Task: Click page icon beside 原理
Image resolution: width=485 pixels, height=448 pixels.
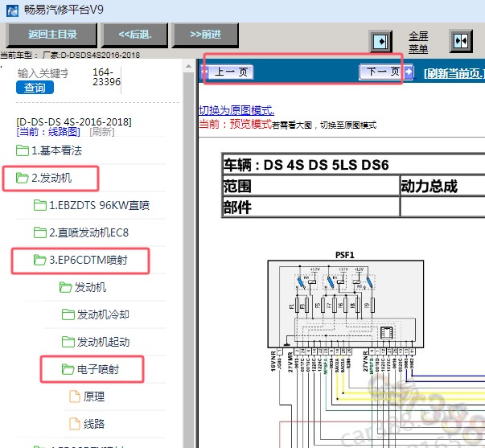Action: 75,397
